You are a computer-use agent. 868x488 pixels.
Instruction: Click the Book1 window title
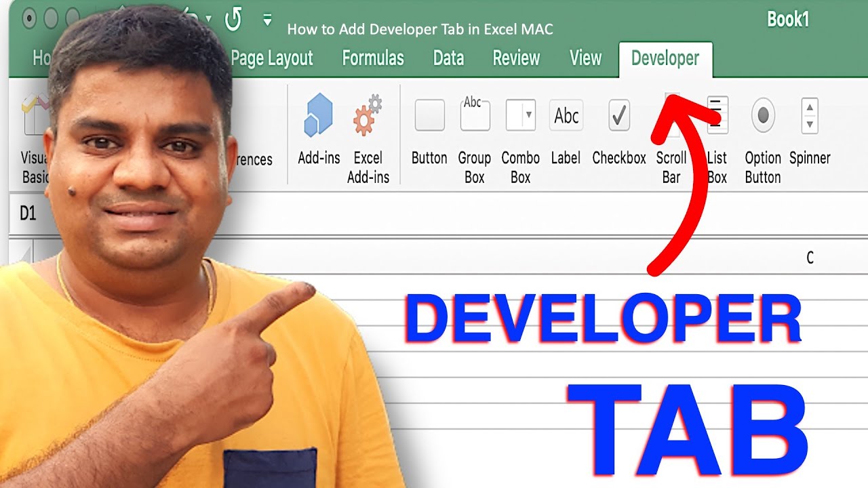click(788, 20)
